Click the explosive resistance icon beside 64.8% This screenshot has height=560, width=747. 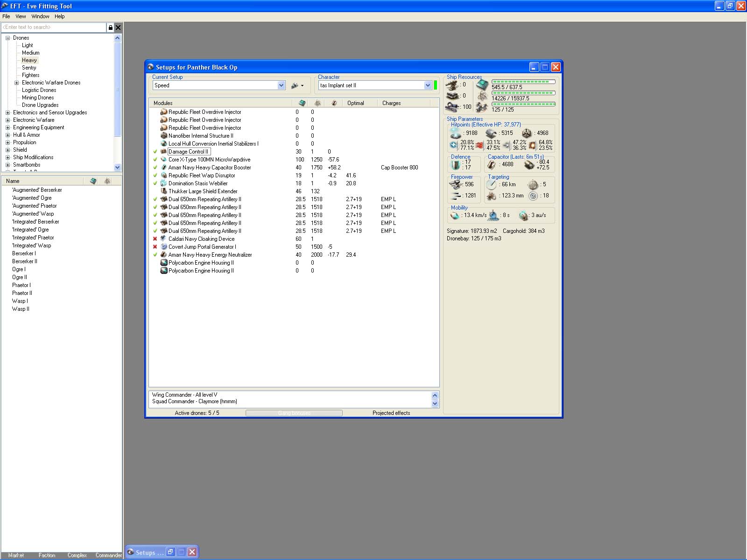(x=532, y=145)
